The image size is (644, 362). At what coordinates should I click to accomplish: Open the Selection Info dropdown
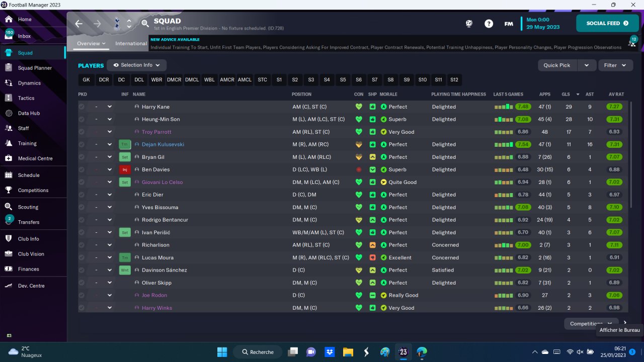click(x=136, y=65)
